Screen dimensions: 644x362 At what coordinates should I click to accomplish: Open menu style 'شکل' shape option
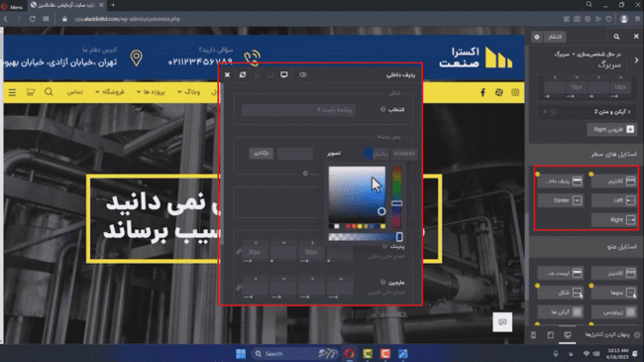coord(560,293)
